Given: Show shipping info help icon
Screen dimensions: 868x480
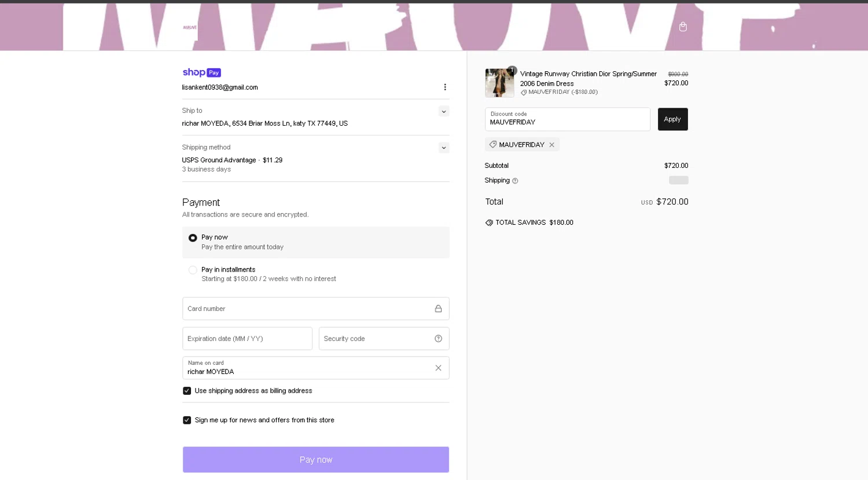Looking at the screenshot, I should pos(515,181).
